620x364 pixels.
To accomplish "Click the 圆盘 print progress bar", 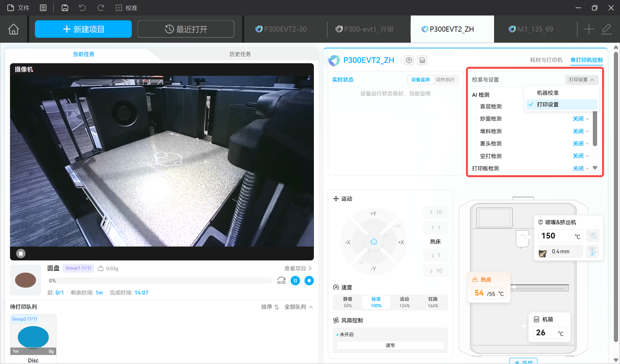I will tap(160, 280).
